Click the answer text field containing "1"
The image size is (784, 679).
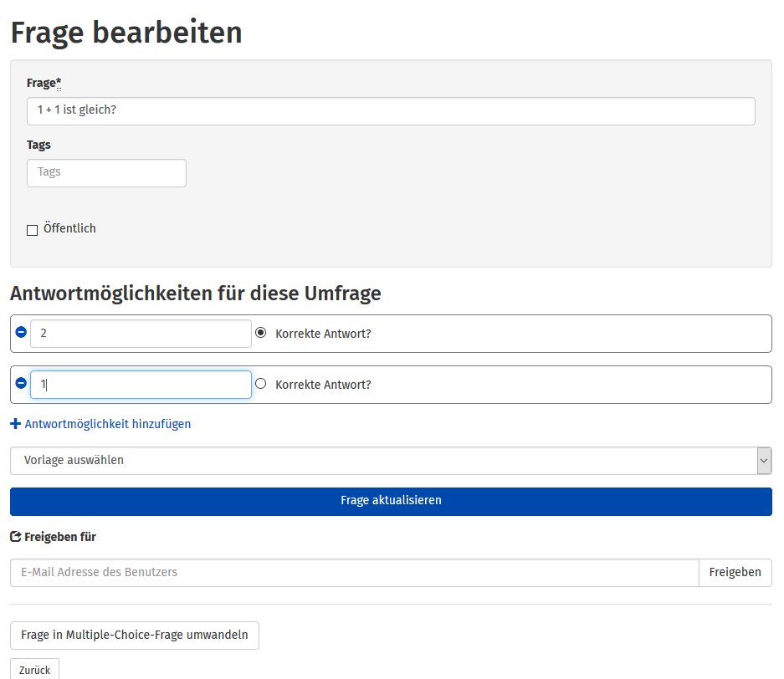tap(141, 385)
